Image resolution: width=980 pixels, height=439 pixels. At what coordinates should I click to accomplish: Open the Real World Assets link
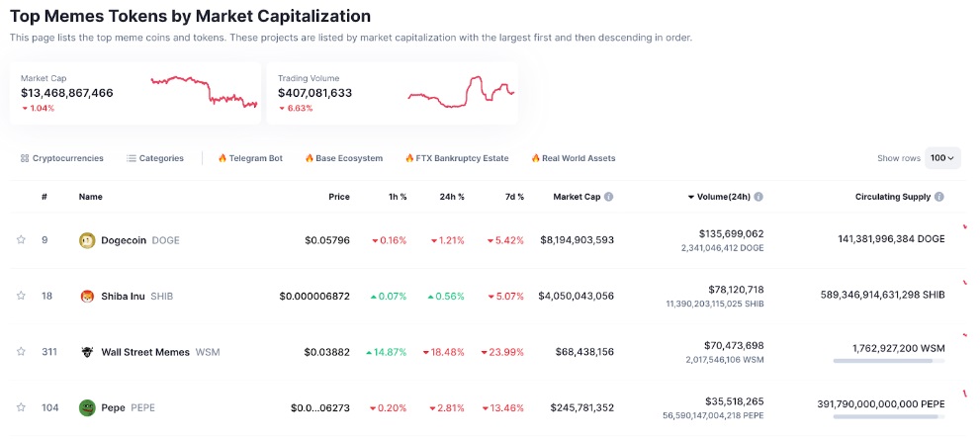pos(573,158)
